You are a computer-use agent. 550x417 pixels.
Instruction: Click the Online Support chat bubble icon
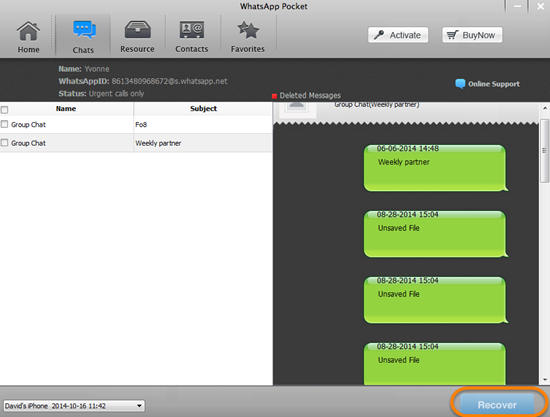pyautogui.click(x=460, y=84)
